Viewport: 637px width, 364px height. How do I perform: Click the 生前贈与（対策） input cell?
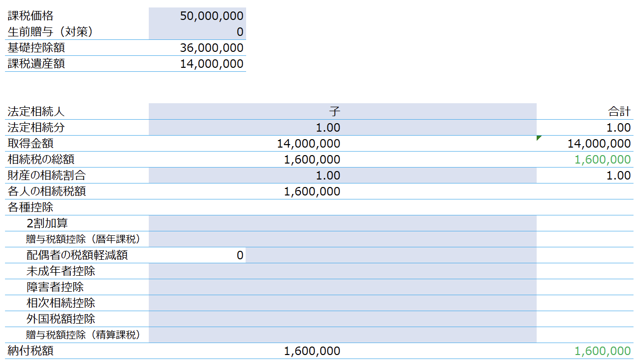(197, 32)
